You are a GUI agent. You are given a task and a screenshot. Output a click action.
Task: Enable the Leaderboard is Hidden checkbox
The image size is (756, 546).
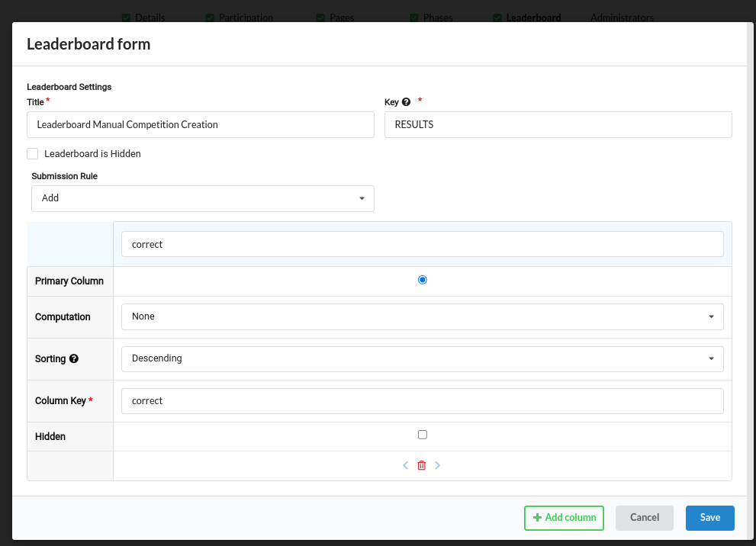32,153
